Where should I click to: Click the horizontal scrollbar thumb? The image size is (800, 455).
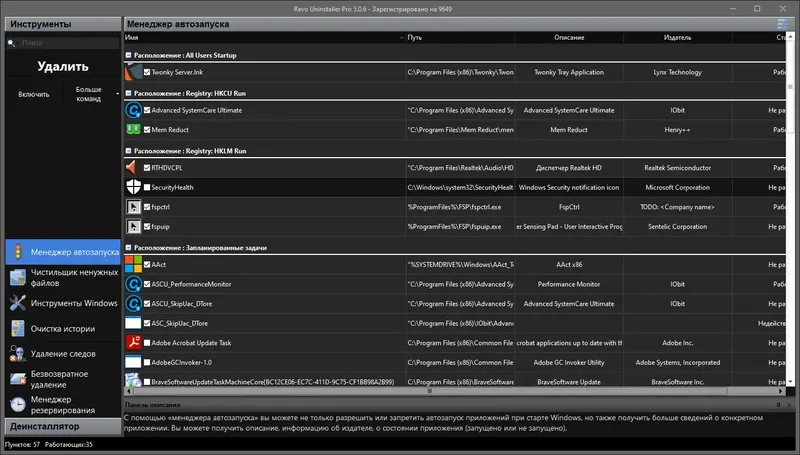(430, 391)
